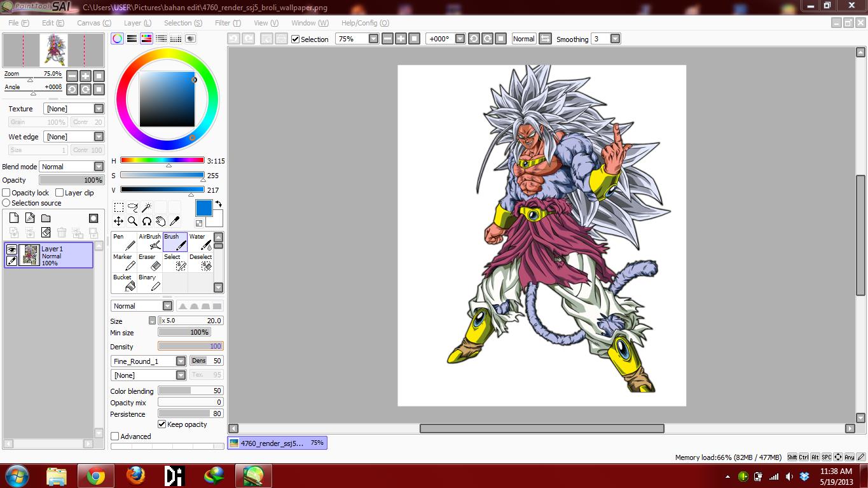Click the set transparent color icon

(x=199, y=223)
